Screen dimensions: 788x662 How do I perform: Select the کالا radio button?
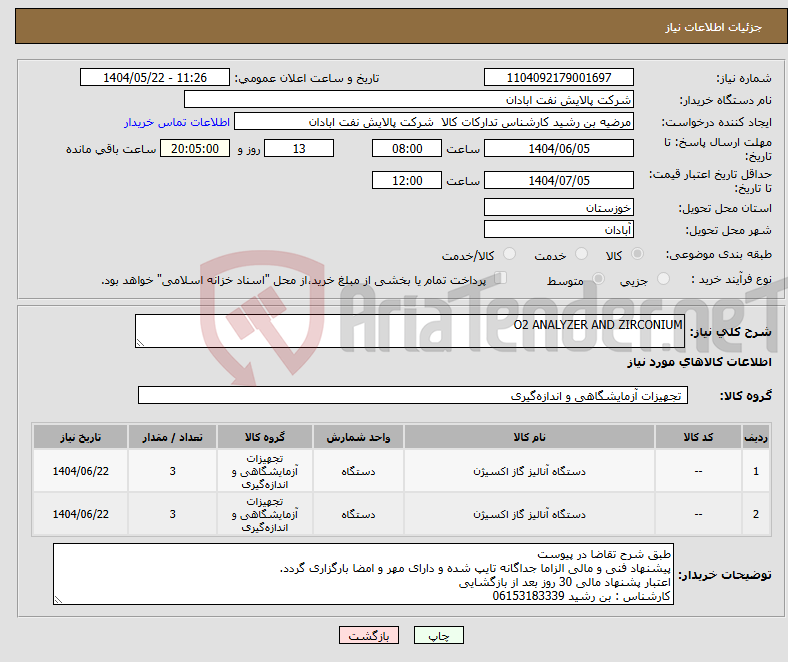coord(637,254)
